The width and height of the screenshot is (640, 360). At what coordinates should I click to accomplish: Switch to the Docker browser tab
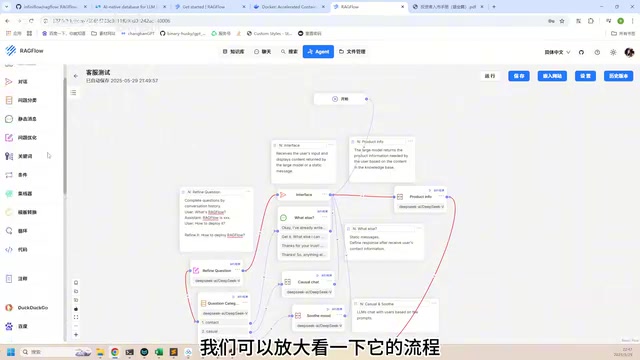(289, 7)
